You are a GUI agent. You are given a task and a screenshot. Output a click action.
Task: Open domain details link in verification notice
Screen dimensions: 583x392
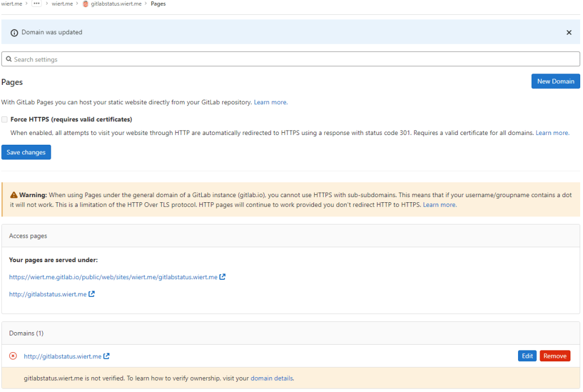[x=272, y=378]
